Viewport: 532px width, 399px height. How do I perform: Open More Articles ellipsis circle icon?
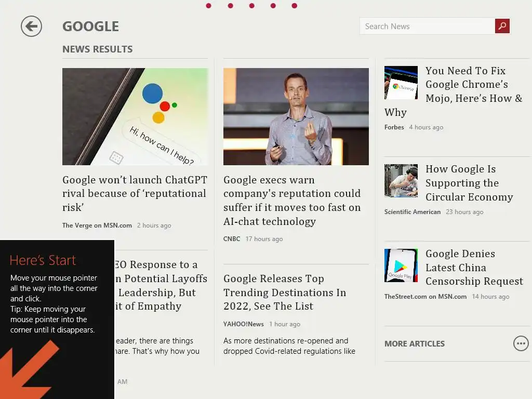[521, 344]
